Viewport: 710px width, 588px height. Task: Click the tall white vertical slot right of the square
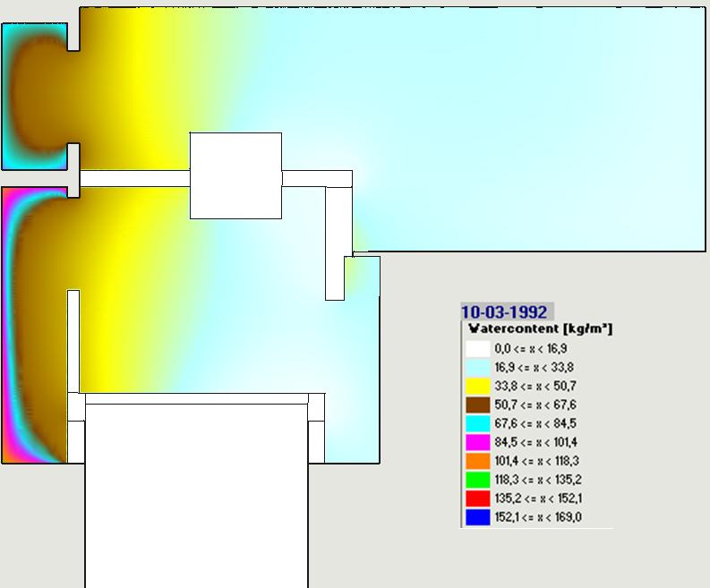pos(335,243)
